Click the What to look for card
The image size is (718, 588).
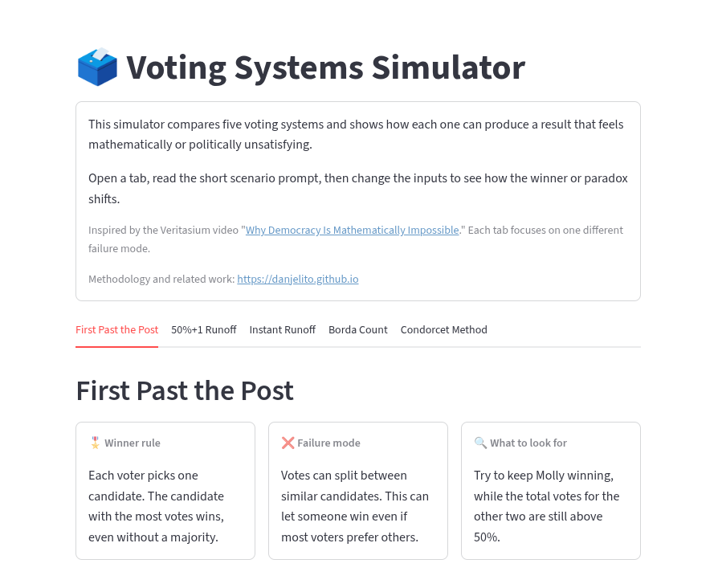[x=550, y=490]
